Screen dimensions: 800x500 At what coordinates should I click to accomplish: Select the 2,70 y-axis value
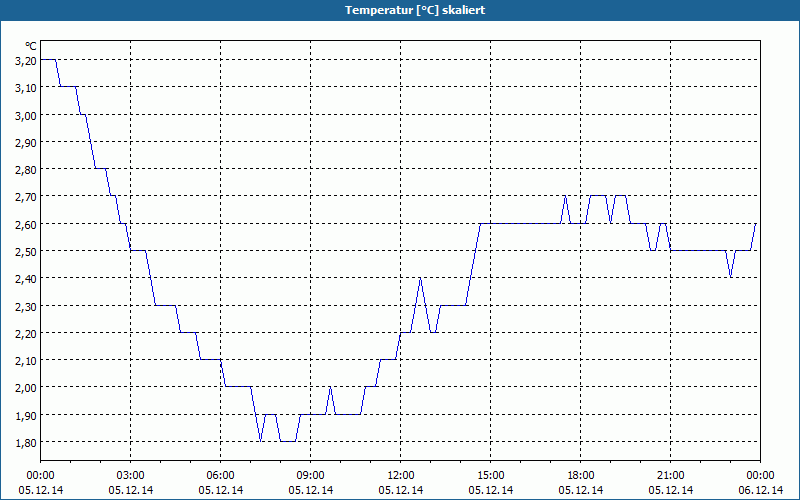(26, 197)
